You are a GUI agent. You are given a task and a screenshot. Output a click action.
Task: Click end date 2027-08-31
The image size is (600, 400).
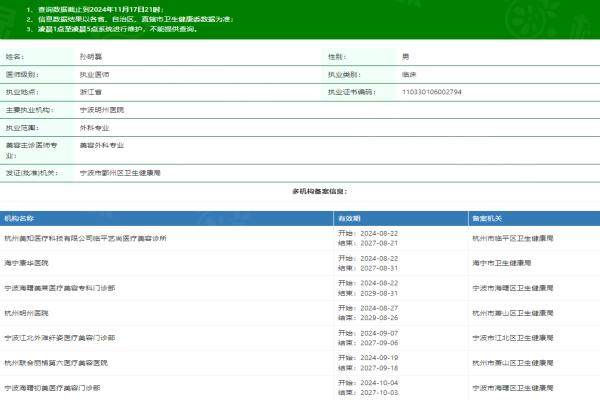(x=379, y=268)
